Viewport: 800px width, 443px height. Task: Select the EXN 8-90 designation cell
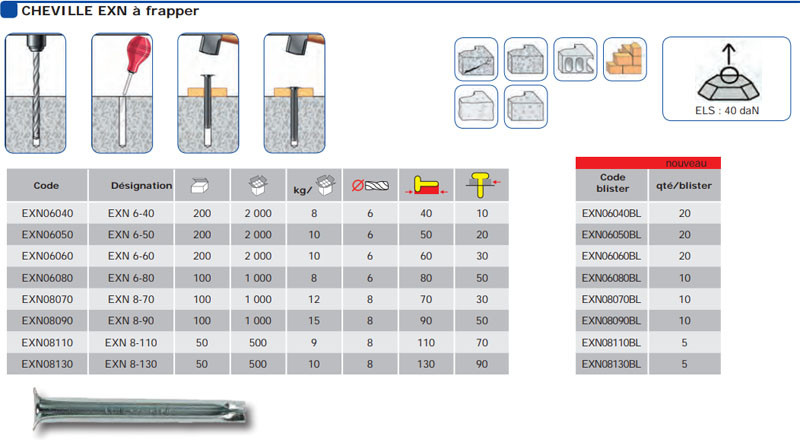click(x=129, y=319)
